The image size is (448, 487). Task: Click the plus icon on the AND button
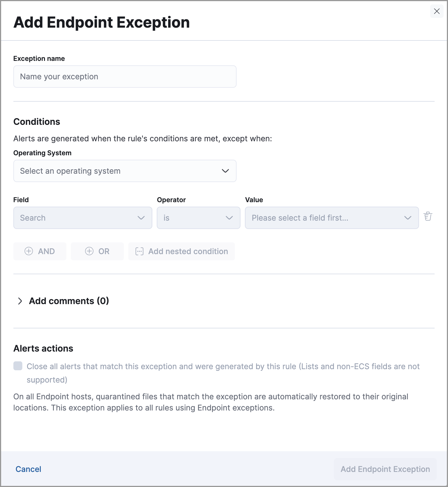point(29,251)
